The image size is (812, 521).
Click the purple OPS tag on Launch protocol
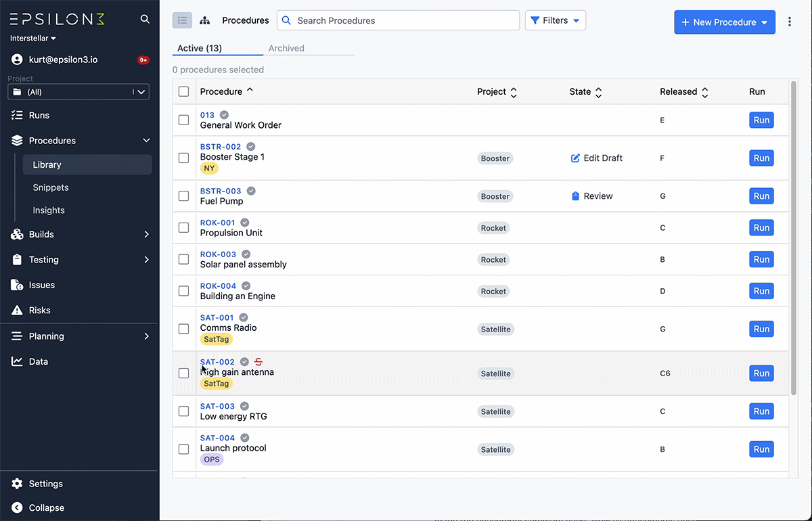coord(212,459)
